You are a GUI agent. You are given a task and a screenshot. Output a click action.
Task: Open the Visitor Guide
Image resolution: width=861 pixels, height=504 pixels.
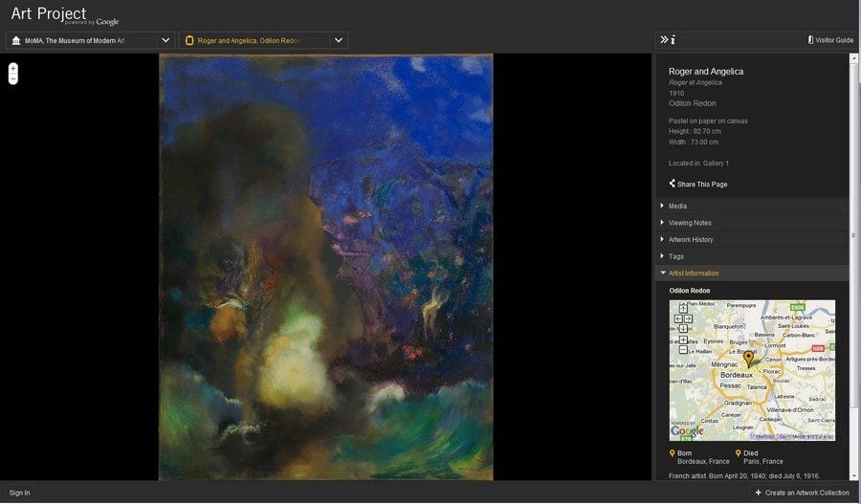(x=830, y=40)
